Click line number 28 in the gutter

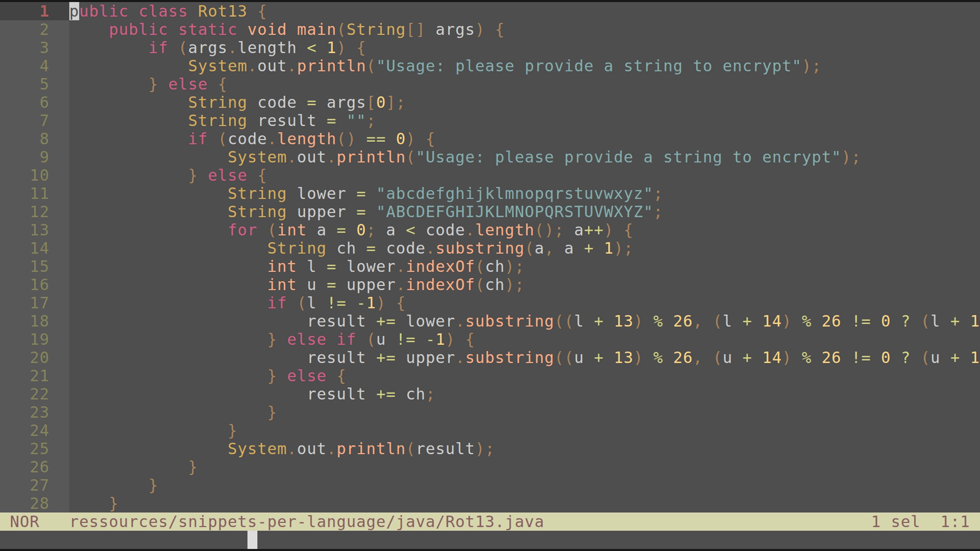click(38, 503)
